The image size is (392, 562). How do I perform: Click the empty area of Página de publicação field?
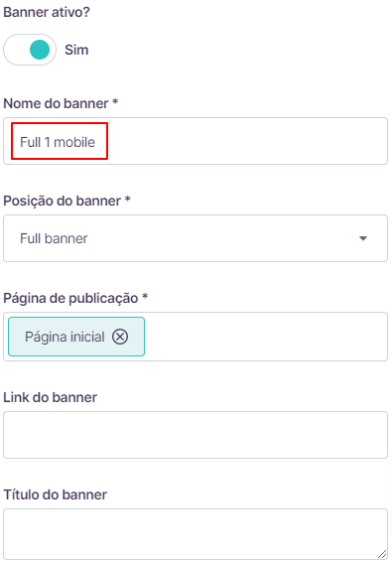(x=265, y=337)
